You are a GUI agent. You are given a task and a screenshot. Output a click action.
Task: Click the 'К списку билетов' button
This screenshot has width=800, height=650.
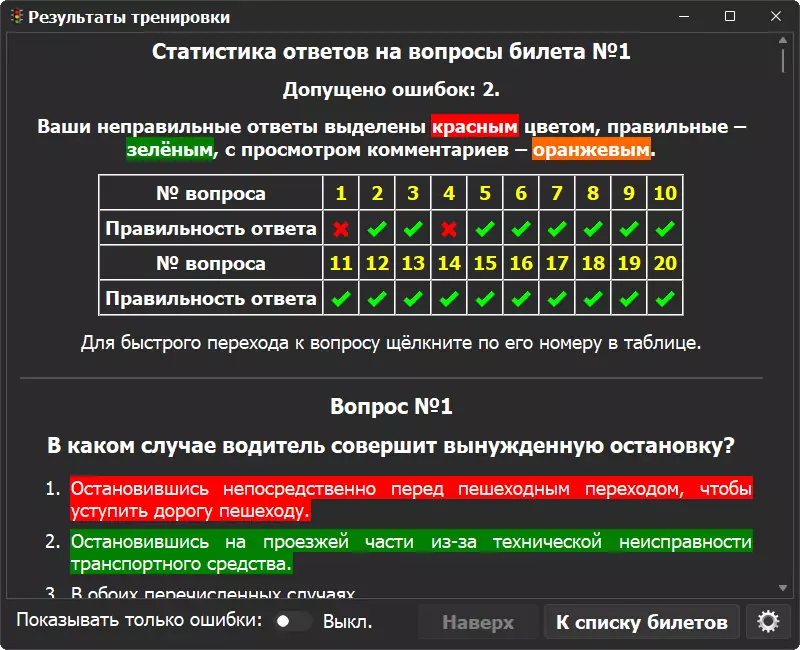(641, 621)
